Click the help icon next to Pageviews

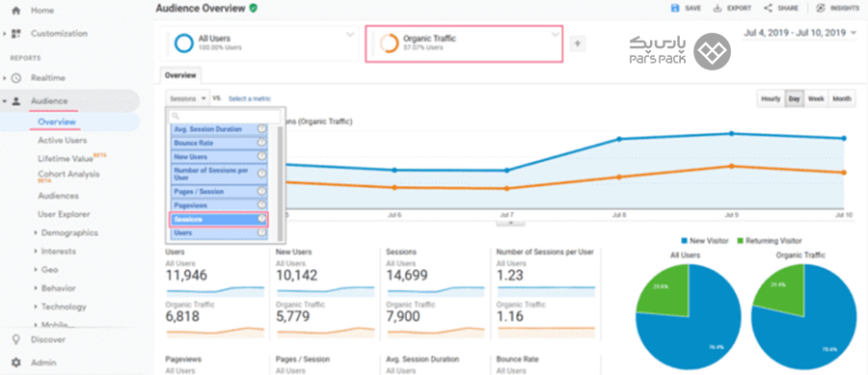261,205
